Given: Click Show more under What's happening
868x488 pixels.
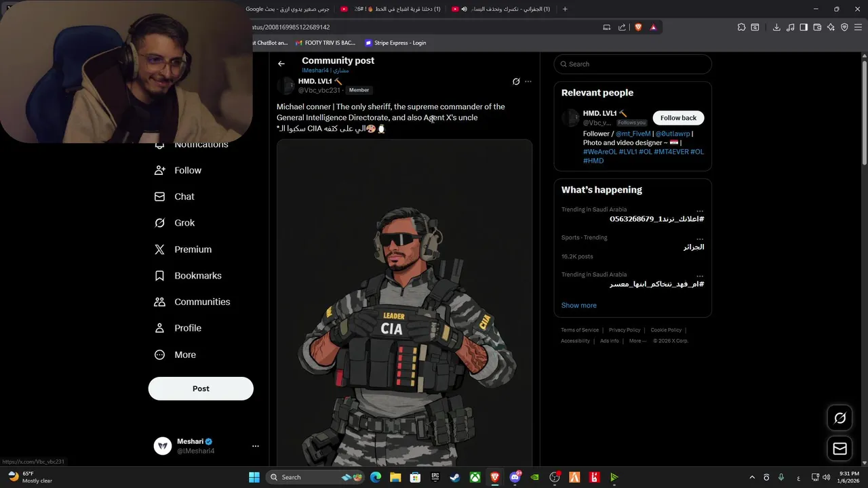Looking at the screenshot, I should click(579, 305).
